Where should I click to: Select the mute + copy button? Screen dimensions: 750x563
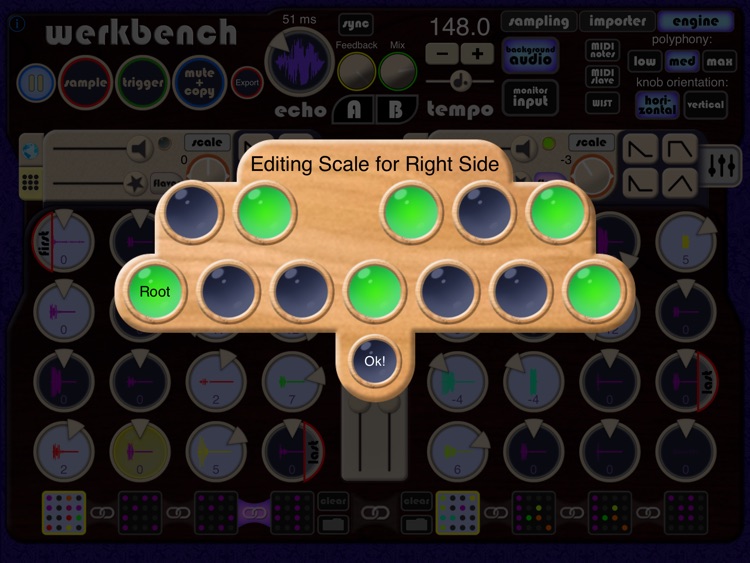(199, 82)
